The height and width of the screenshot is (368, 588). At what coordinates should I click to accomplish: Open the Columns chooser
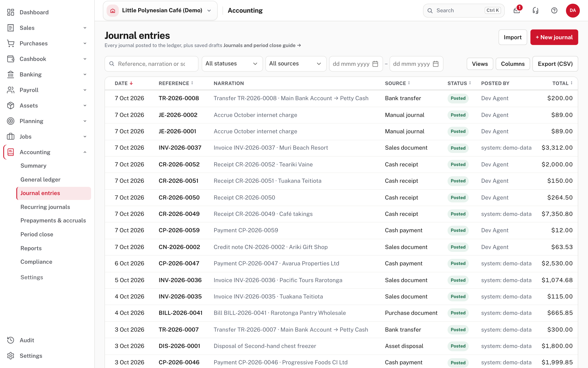click(x=512, y=64)
